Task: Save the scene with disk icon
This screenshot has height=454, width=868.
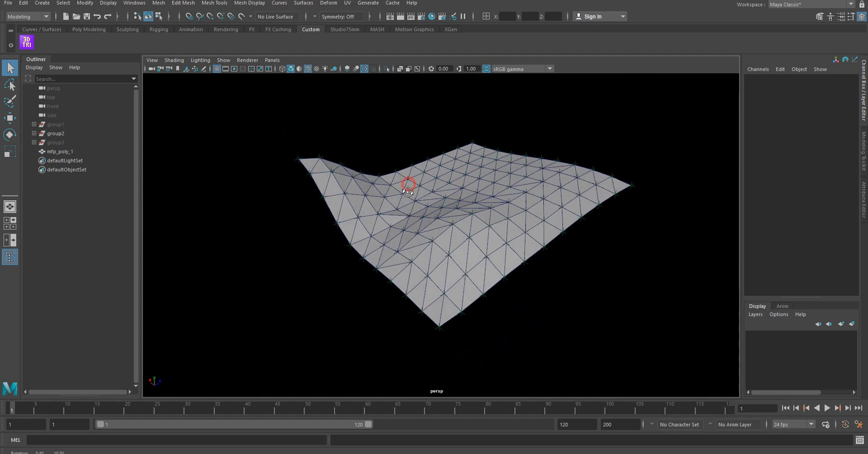Action: 86,16
